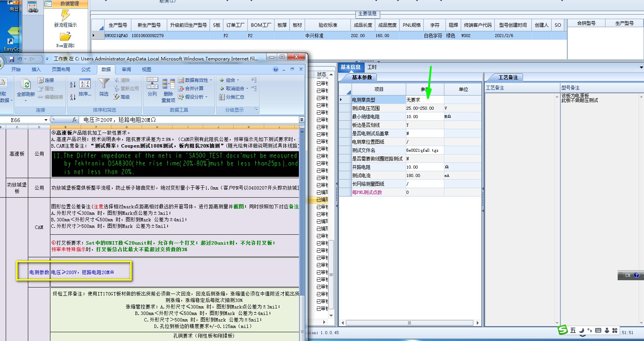The width and height of the screenshot is (644, 341).
Task: Open the Name Box dropdown next to E66
Action: click(46, 120)
